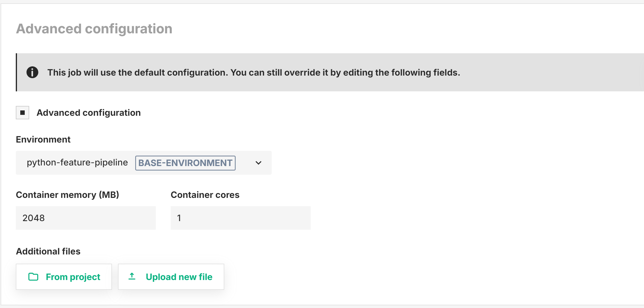Screen dimensions: 644x308
Task: Click the Advanced configuration checkbox label
Action: point(88,113)
